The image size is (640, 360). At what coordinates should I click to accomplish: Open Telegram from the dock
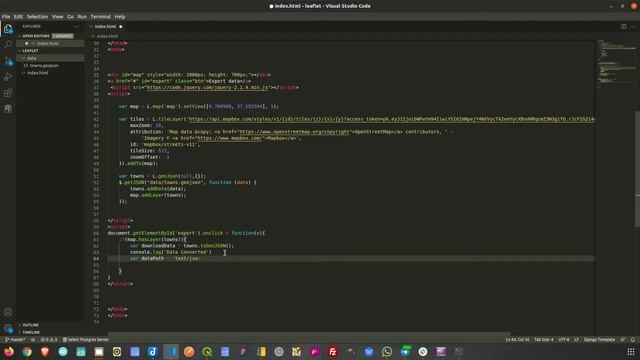405,351
